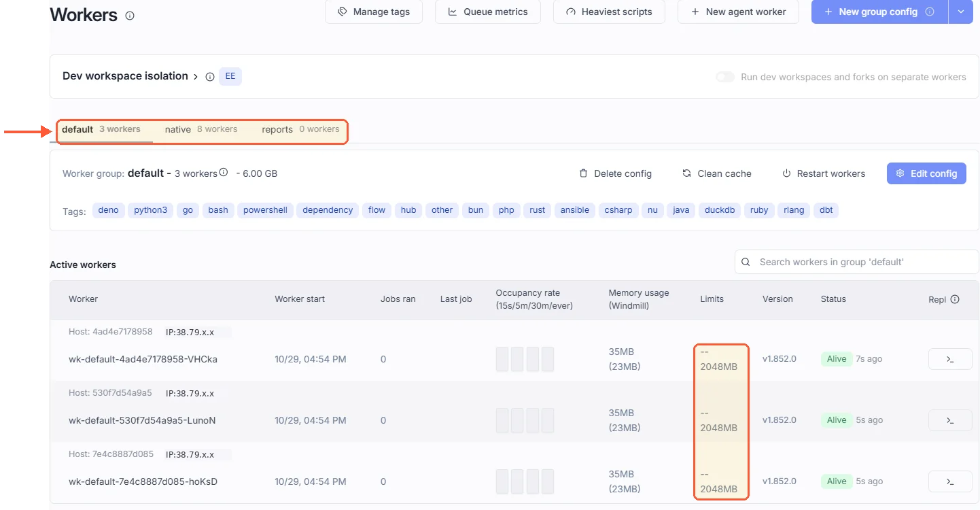The width and height of the screenshot is (980, 510).
Task: Click worker name wk-default-530f7d54a9a5-LunoN
Action: pyautogui.click(x=142, y=420)
